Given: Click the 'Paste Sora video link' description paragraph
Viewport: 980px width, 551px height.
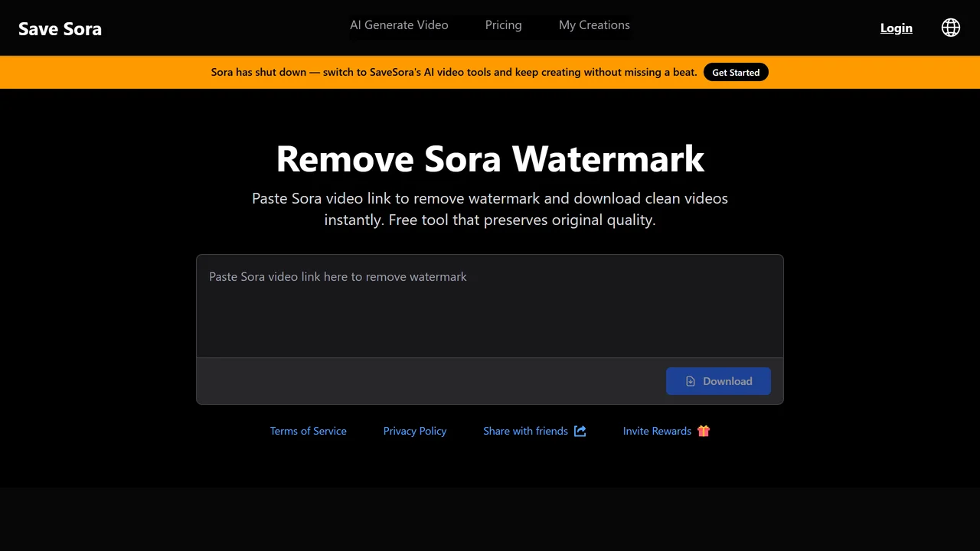Looking at the screenshot, I should coord(490,209).
